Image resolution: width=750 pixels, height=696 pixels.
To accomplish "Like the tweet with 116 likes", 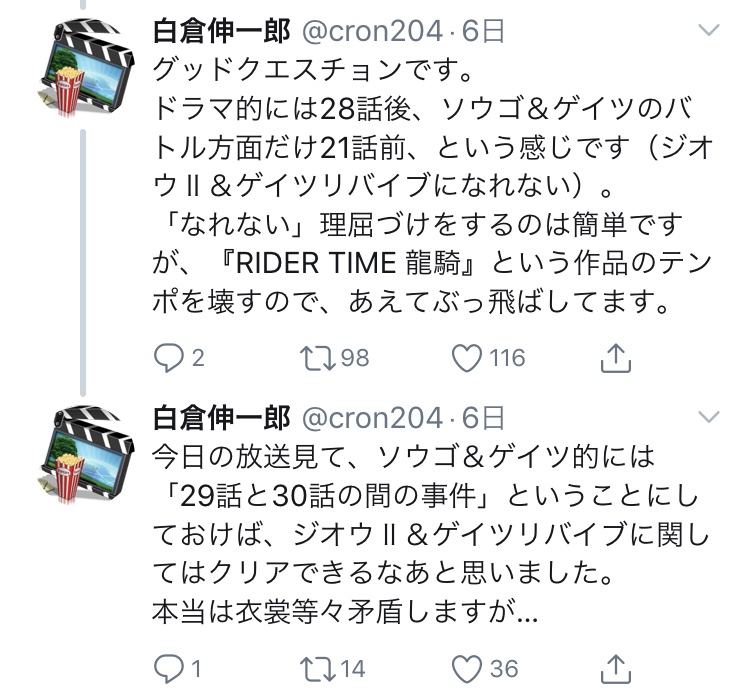I will pos(468,357).
